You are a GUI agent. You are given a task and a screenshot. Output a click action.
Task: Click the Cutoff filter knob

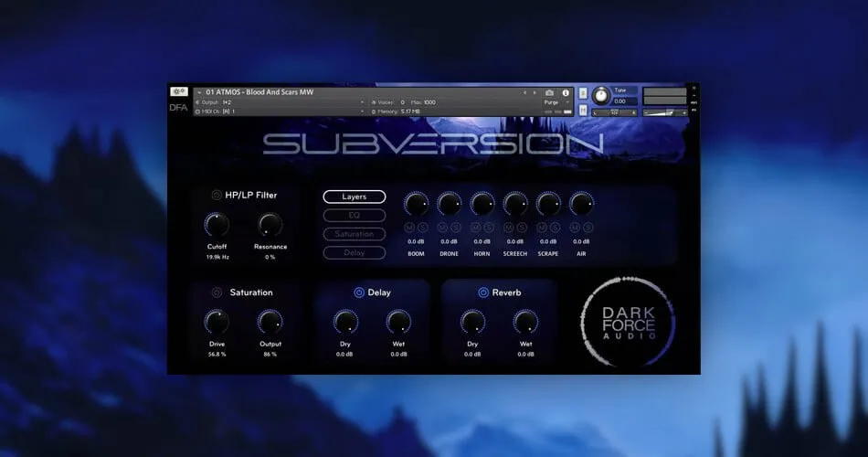pos(217,225)
